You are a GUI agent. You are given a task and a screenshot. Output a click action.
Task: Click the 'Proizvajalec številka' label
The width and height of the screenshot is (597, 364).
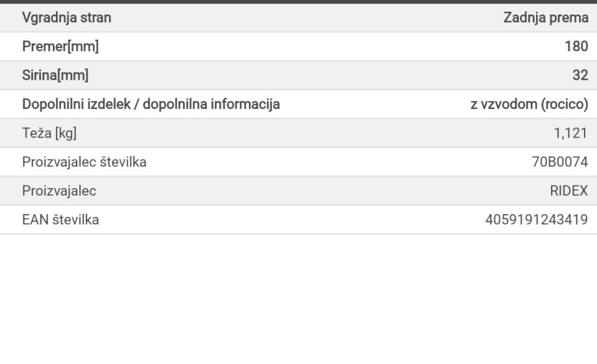84,162
